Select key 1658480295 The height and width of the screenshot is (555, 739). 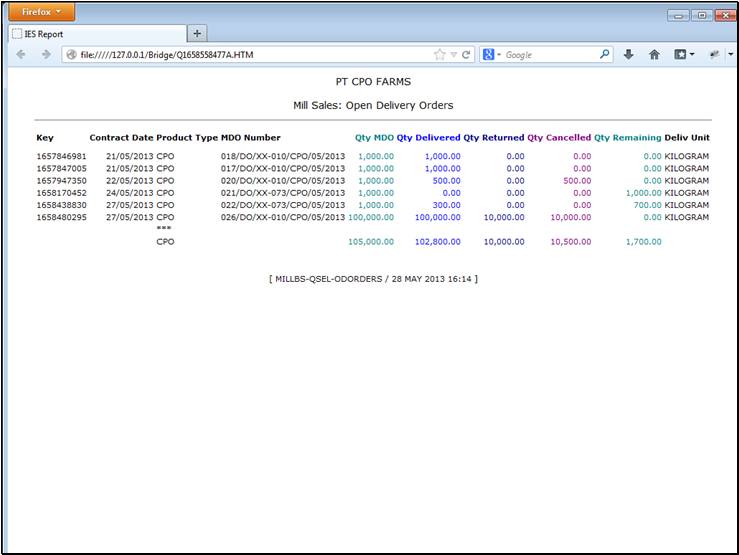(61, 217)
